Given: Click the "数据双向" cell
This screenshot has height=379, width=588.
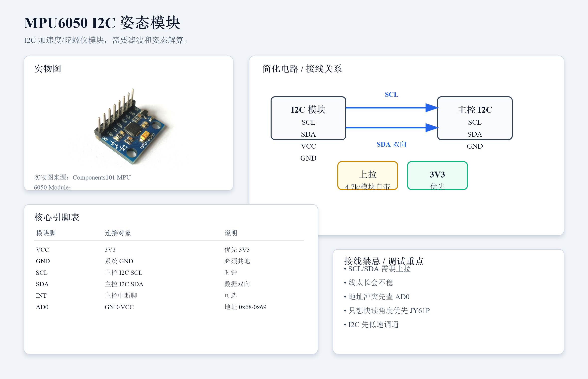Looking at the screenshot, I should 237,284.
